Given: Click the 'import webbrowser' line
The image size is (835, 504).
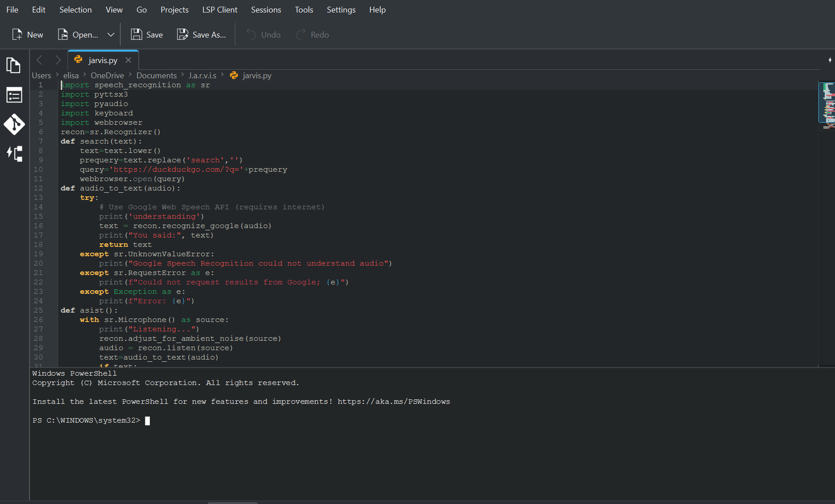Looking at the screenshot, I should click(x=102, y=123).
